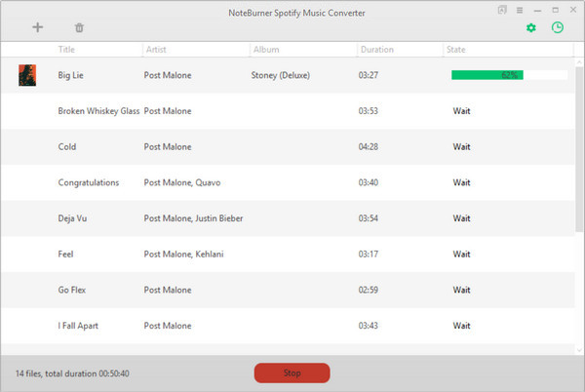The image size is (585, 392).
Task: Click the 'Post Malone' artist in Go Flex row
Action: 168,290
